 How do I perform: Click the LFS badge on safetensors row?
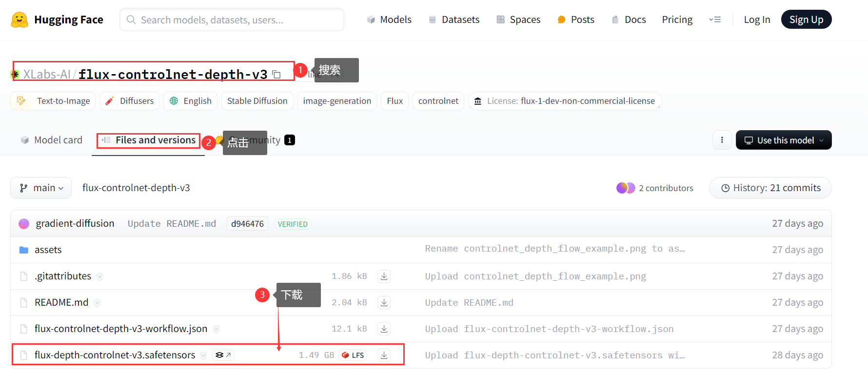353,355
